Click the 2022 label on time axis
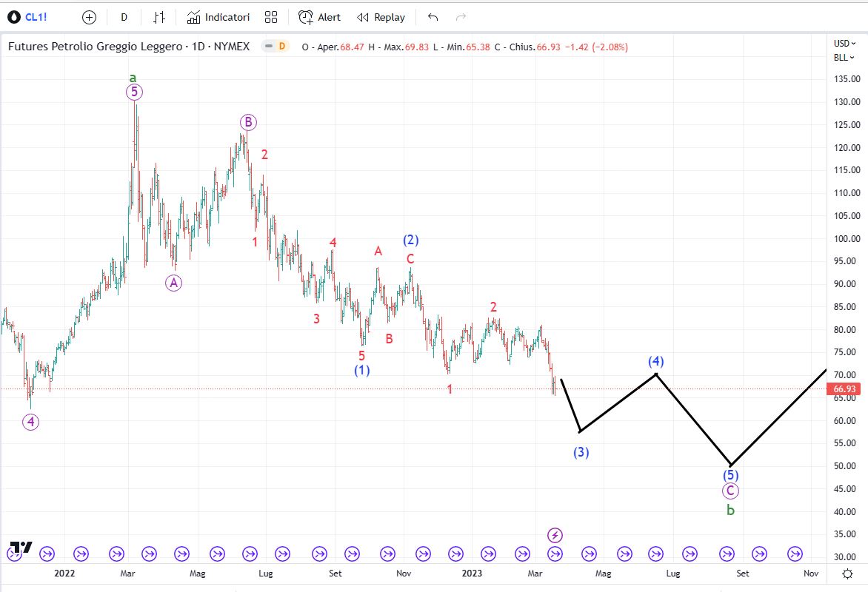The width and height of the screenshot is (868, 592). click(x=64, y=573)
